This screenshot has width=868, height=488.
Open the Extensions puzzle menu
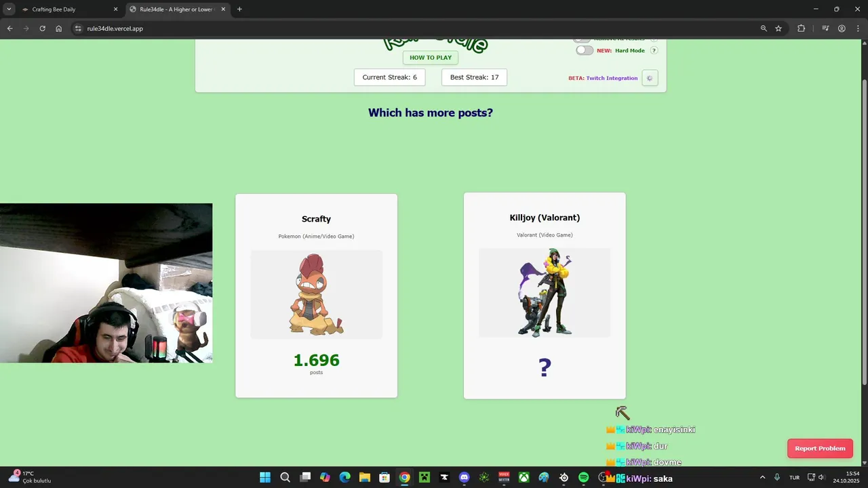[801, 28]
